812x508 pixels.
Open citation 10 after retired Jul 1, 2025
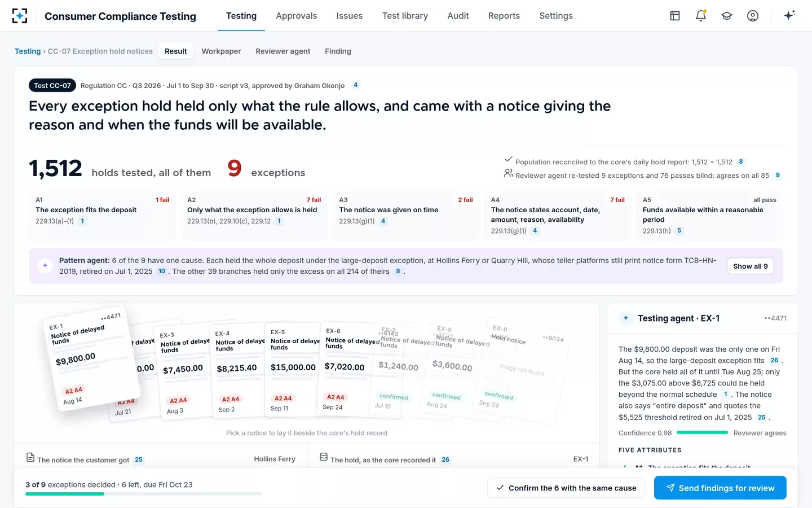pyautogui.click(x=162, y=271)
